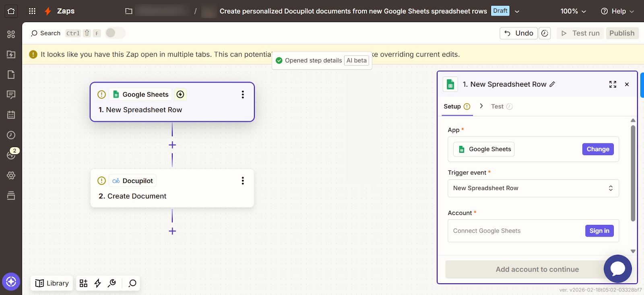Open the sidebar settings gear icon

11,175
